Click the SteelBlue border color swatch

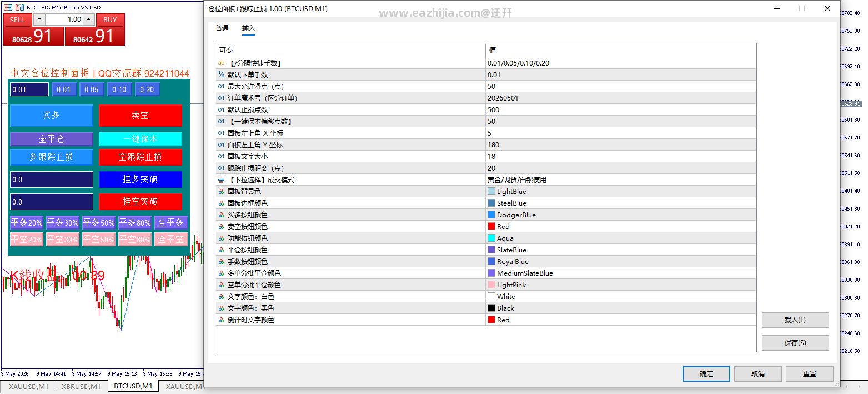(491, 203)
